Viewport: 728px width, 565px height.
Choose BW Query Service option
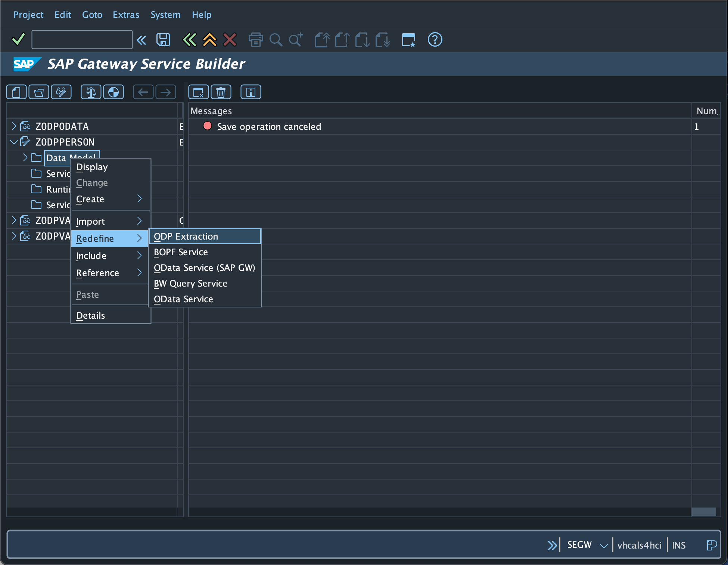190,284
